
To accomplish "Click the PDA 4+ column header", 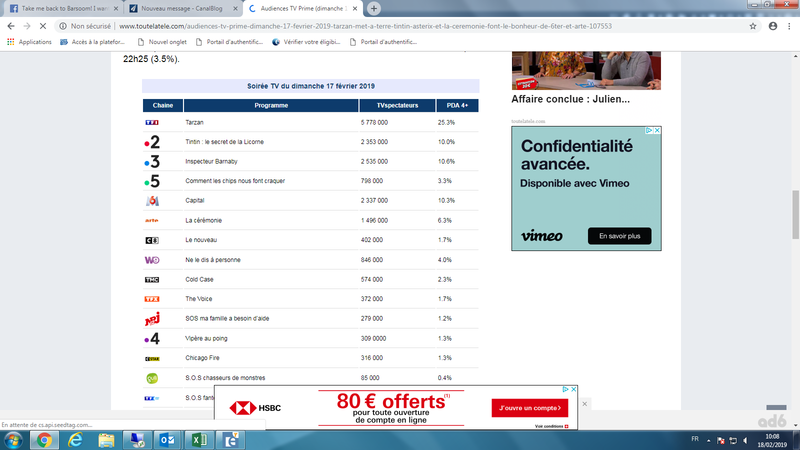I will tap(457, 105).
